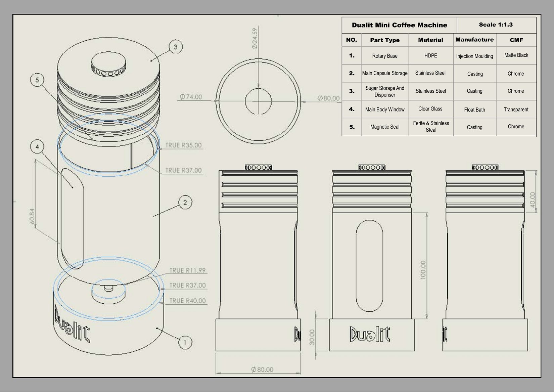Click balloon number 1 near the base
The image size is (554, 392).
tap(185, 343)
